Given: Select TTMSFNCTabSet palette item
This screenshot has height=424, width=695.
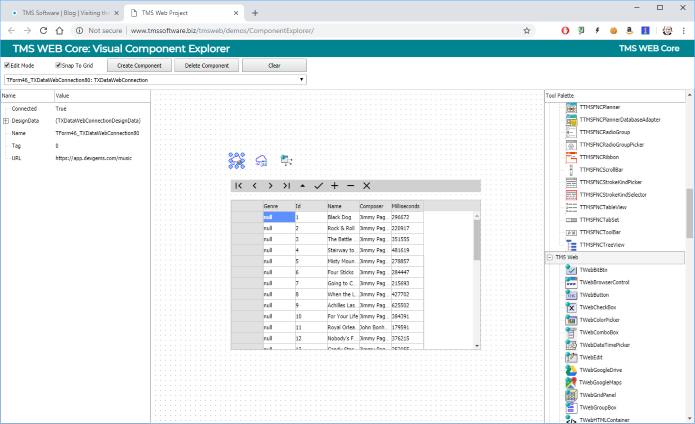Looking at the screenshot, I should (599, 220).
